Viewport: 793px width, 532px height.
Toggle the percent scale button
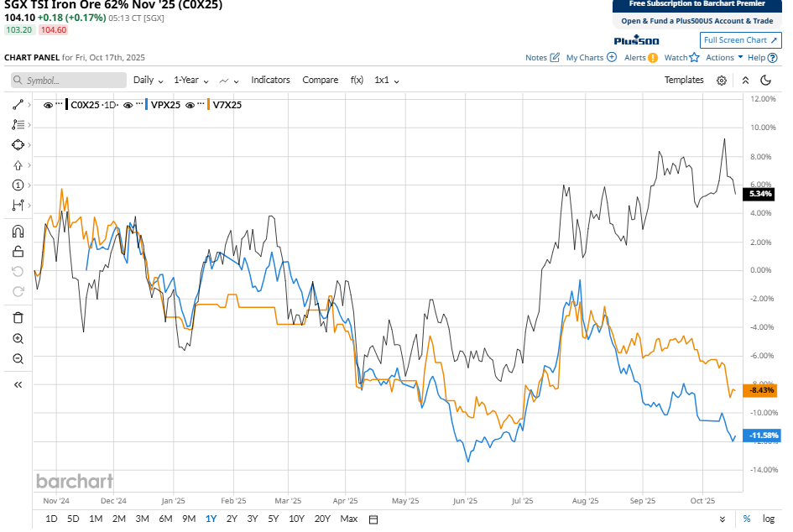pyautogui.click(x=747, y=519)
